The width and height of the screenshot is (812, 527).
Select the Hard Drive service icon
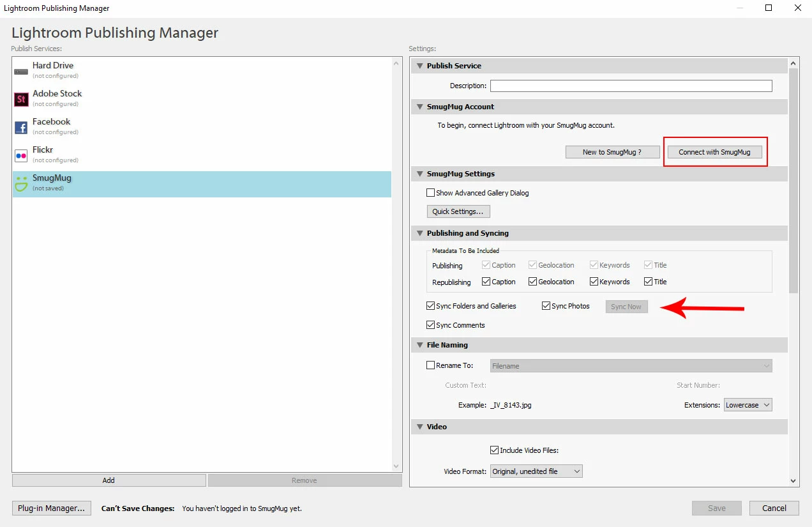pos(21,71)
